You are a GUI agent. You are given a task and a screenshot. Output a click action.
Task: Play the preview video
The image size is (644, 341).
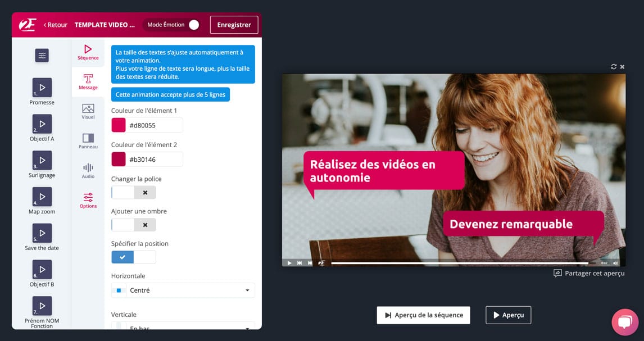click(x=289, y=263)
